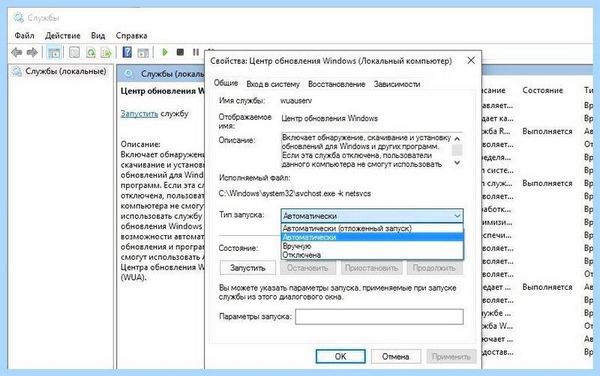Switch to the Восстановление tab
The height and width of the screenshot is (376, 600).
coord(337,84)
